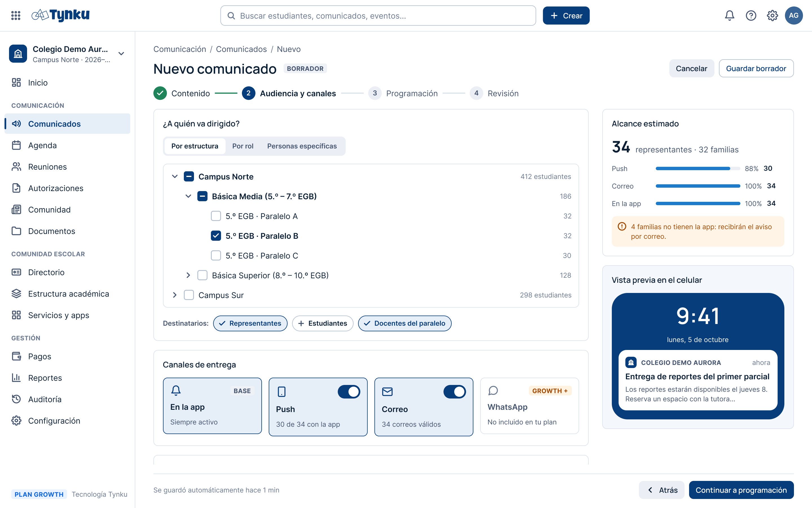Screen dimensions: 812x508
Task: Check 5.º EGB Paralelo A checkbox
Action: click(216, 216)
